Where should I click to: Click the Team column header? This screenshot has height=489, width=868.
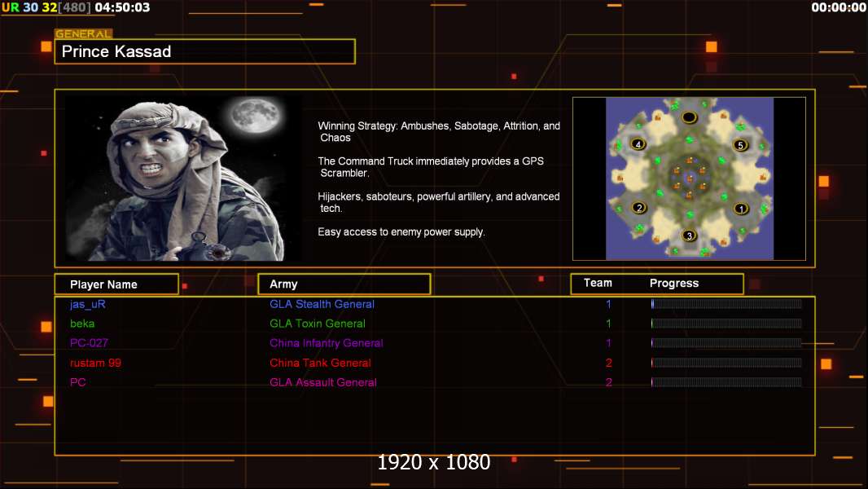point(598,283)
